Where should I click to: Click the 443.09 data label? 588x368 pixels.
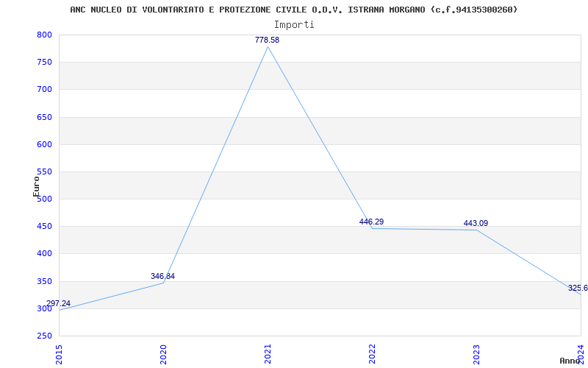[476, 224]
